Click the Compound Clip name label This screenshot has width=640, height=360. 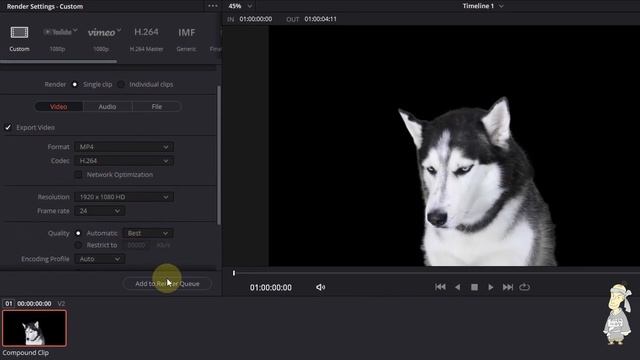(26, 353)
